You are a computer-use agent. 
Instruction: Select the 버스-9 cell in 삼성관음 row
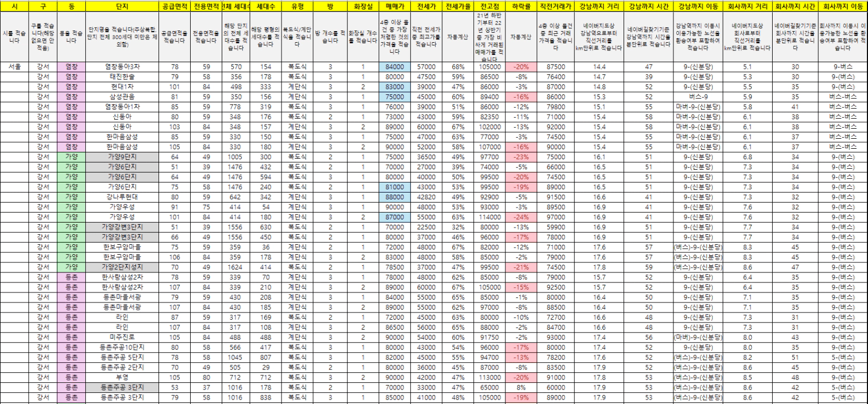698,97
